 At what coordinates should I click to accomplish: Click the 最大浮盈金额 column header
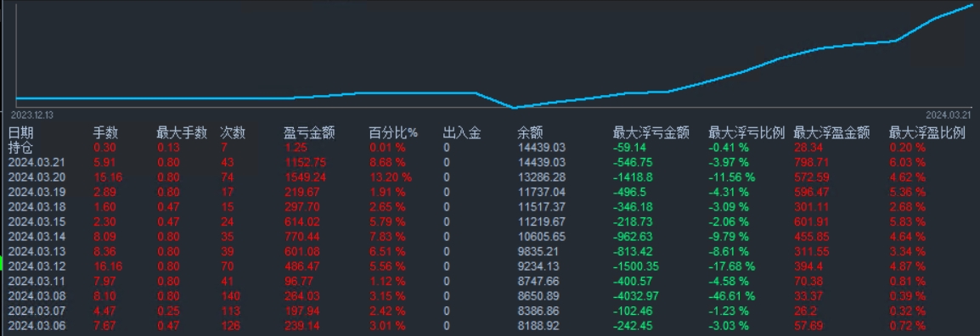(x=832, y=132)
